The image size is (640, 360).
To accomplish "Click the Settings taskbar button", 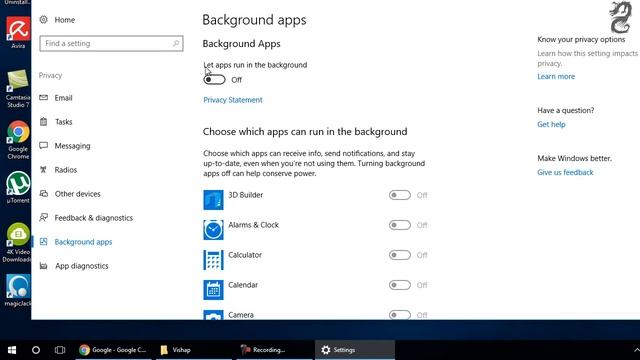I will [355, 350].
